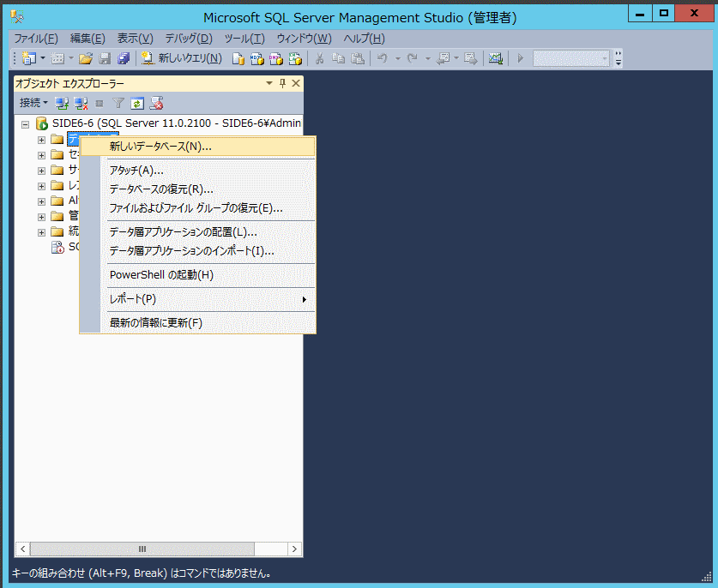Click the green Start Debugging arrow
This screenshot has width=718, height=588.
tap(520, 58)
